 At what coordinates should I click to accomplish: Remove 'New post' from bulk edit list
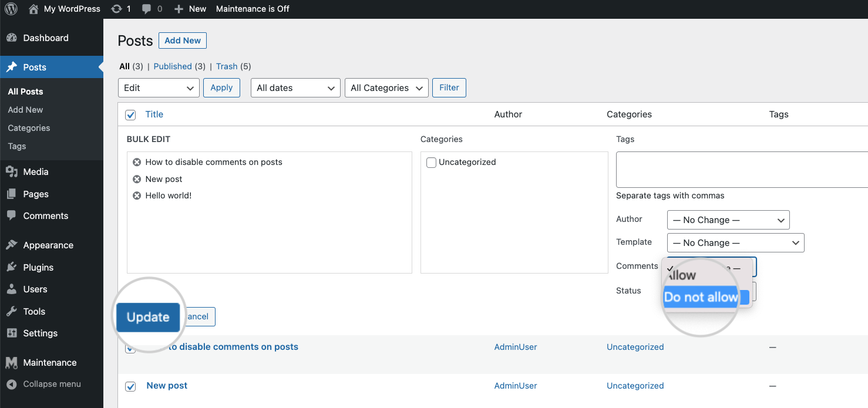(x=137, y=179)
